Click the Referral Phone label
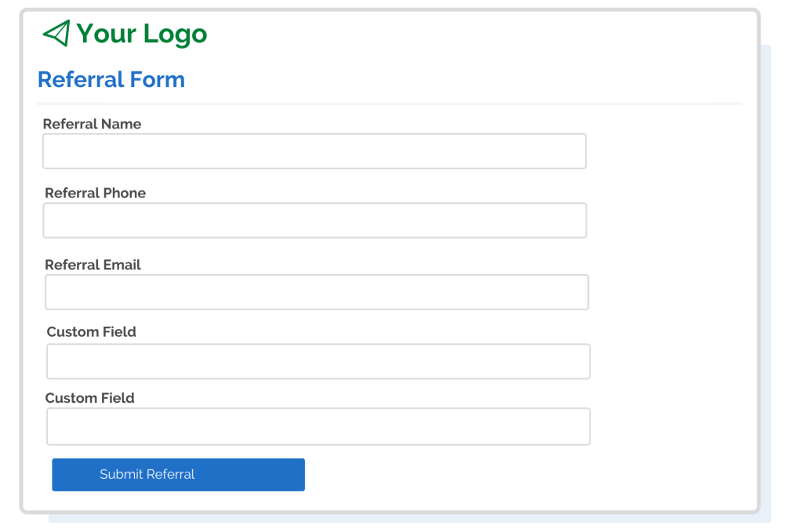The width and height of the screenshot is (803, 532). coord(95,193)
